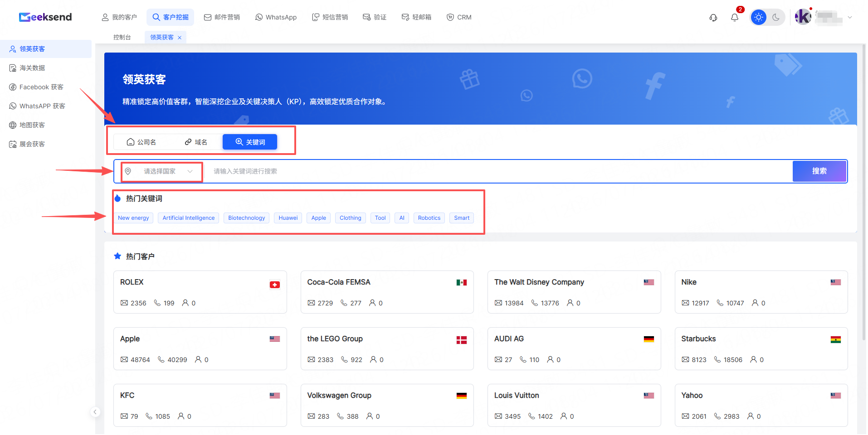Select 展会获客 in sidebar
This screenshot has width=868, height=435.
tap(46, 144)
